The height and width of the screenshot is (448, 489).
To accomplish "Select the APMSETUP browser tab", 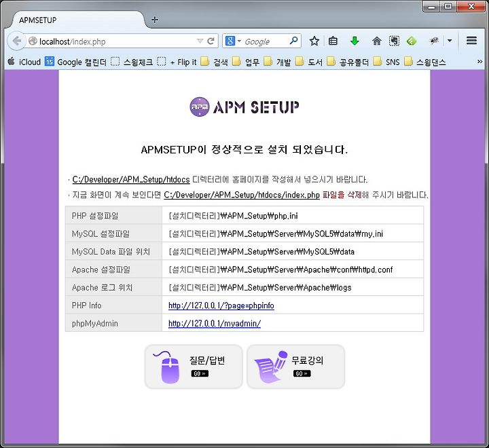I will (x=78, y=20).
